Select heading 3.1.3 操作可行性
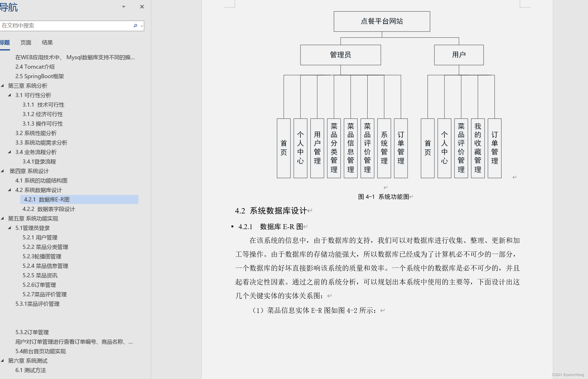Viewport: 588px width, 379px height. [x=43, y=124]
